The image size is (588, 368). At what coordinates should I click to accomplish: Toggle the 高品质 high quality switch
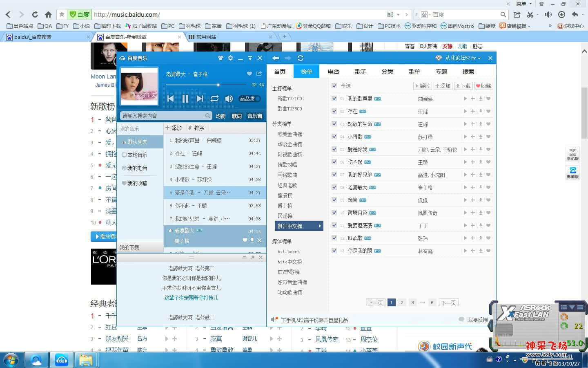[x=249, y=99]
